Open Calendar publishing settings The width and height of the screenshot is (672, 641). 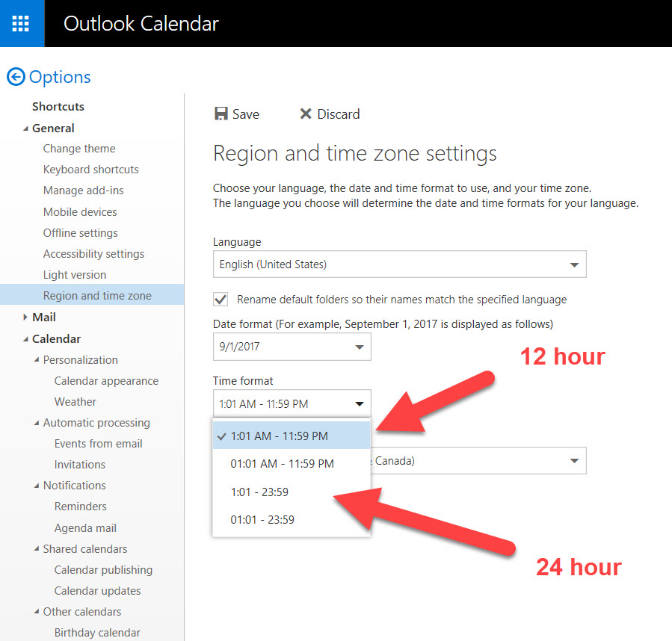pyautogui.click(x=103, y=570)
